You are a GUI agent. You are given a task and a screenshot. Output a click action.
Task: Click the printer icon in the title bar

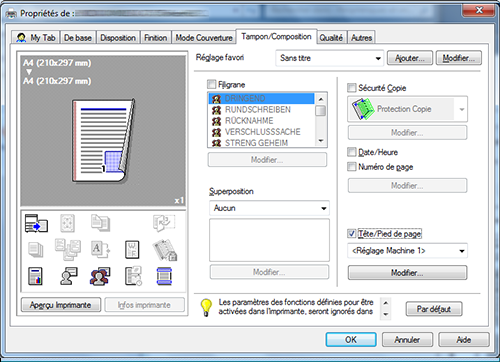[x=11, y=14]
